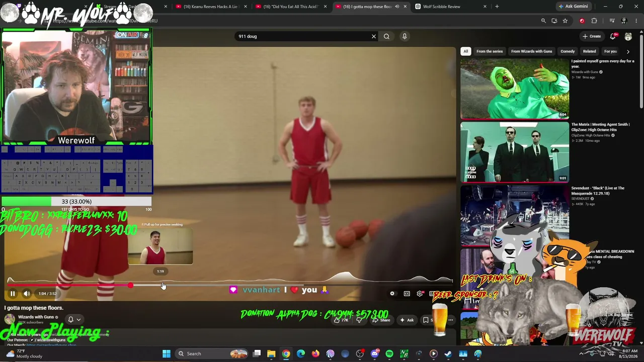
Task: Open the channel notification bell dropdown
Action: [x=74, y=320]
